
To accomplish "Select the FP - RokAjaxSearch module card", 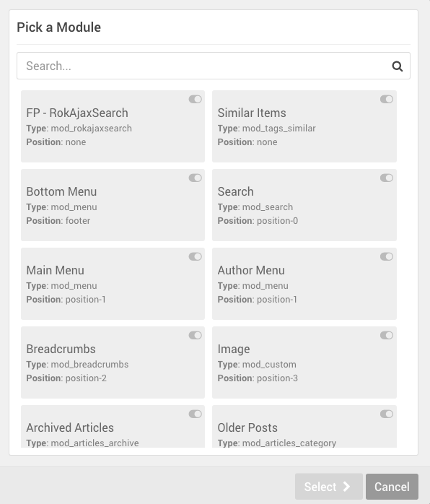I will click(x=113, y=126).
